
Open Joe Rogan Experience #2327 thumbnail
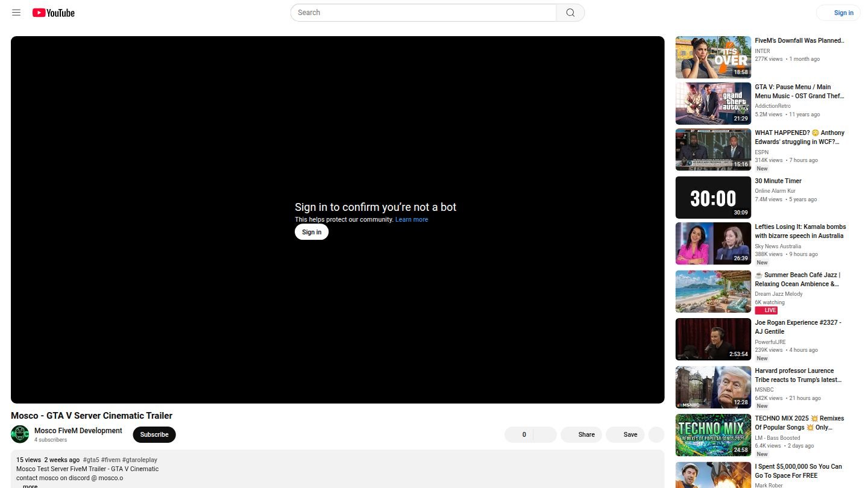click(713, 339)
